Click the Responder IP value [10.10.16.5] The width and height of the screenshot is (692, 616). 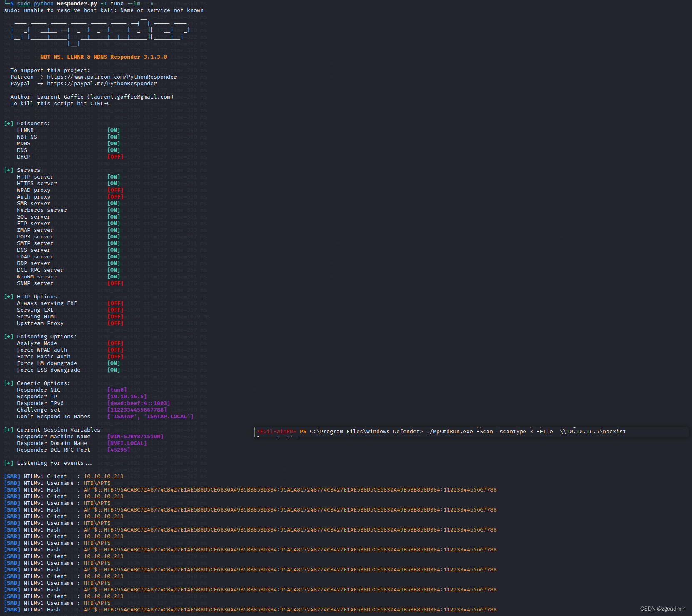[x=127, y=397]
